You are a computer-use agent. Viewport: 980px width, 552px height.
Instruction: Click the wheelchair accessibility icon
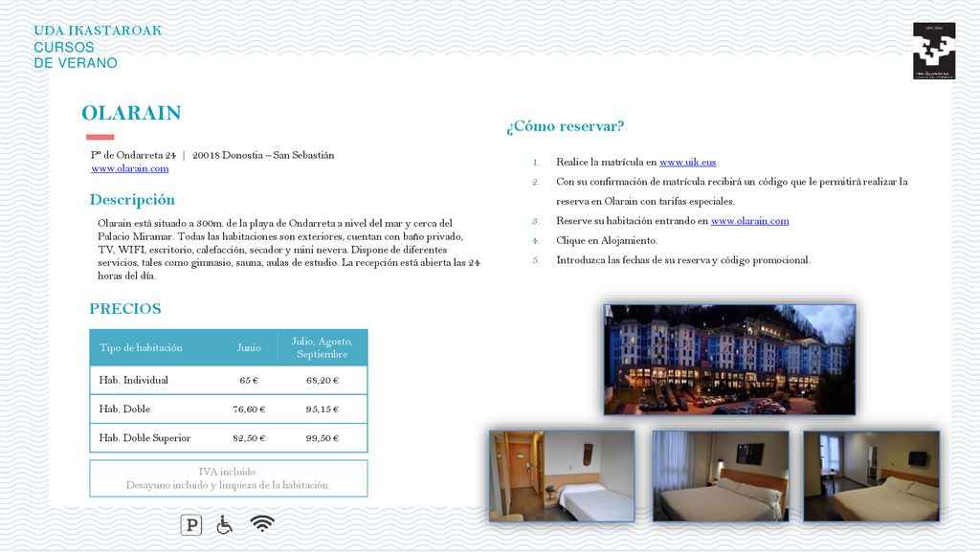point(224,524)
